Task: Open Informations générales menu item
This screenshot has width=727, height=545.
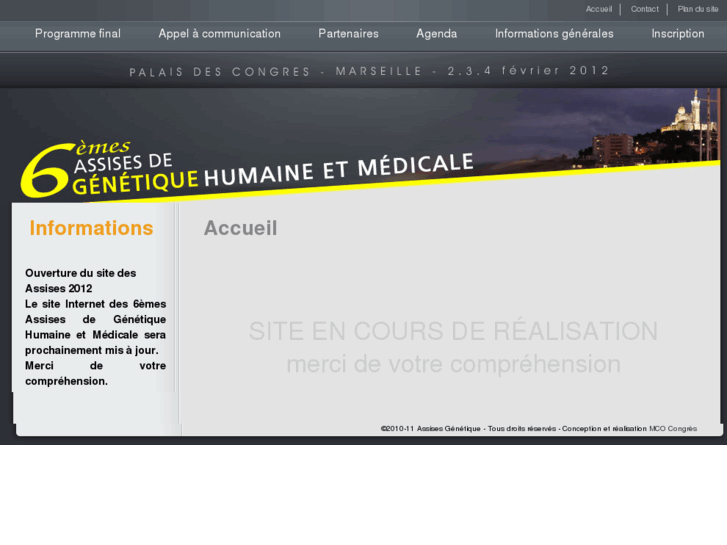Action: click(554, 34)
